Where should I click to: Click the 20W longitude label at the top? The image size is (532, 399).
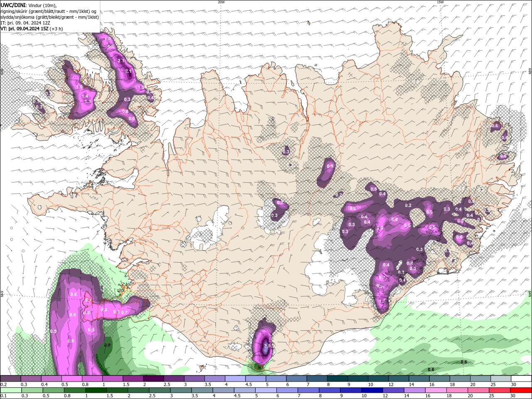pos(221,2)
